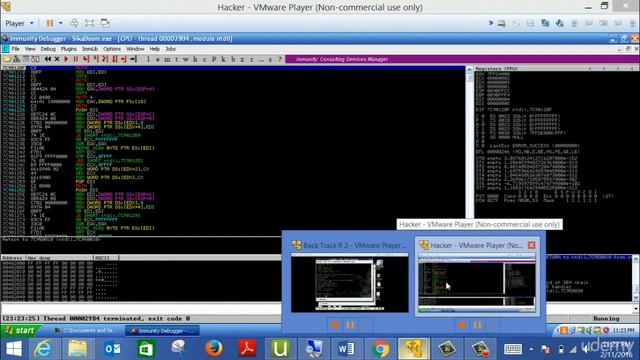Close the Hacker VMware preview with red X
Screen dimensions: 640x360
[531, 245]
